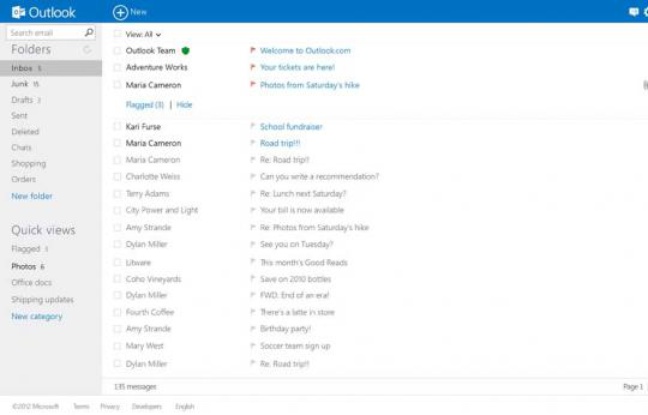Open Re: Photos from Saturday's hike email

tap(314, 227)
